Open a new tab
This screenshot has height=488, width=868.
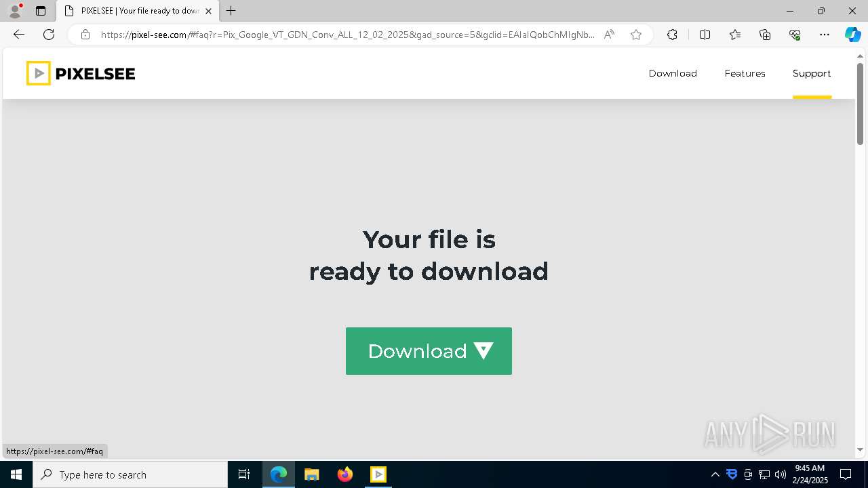click(231, 11)
